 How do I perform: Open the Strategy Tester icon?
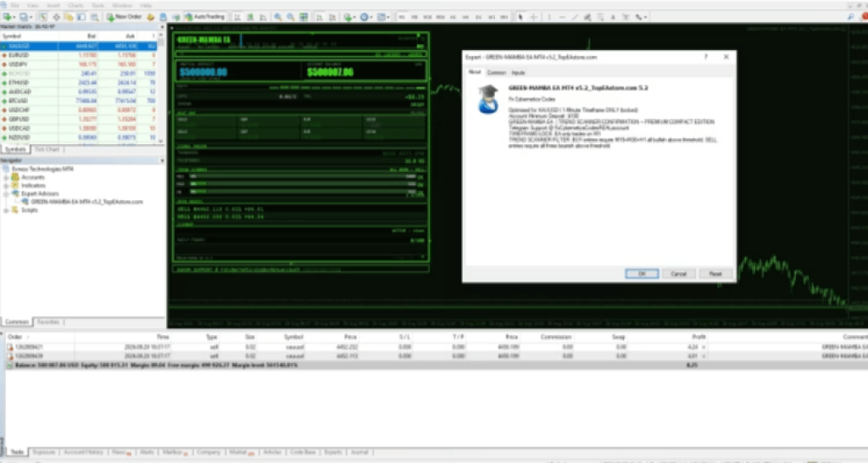[95, 17]
